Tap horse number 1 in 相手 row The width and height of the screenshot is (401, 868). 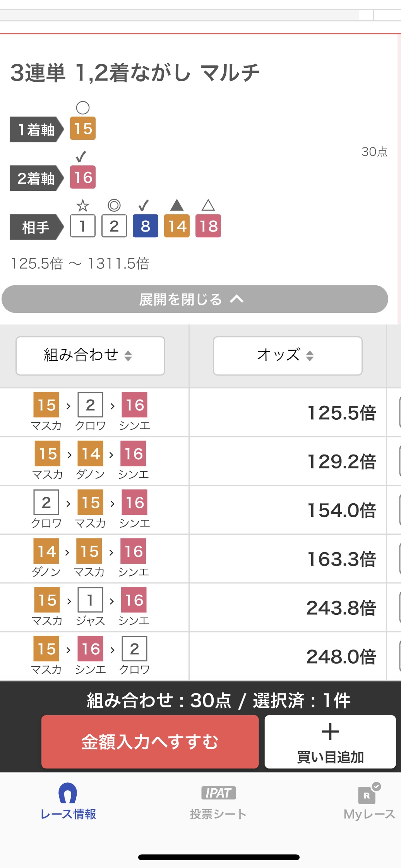tap(82, 226)
